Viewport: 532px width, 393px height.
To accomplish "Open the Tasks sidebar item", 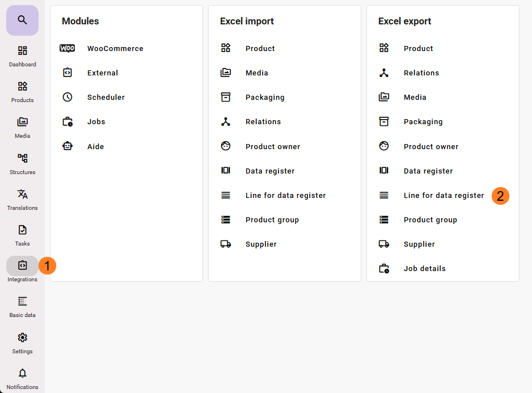I will (22, 235).
